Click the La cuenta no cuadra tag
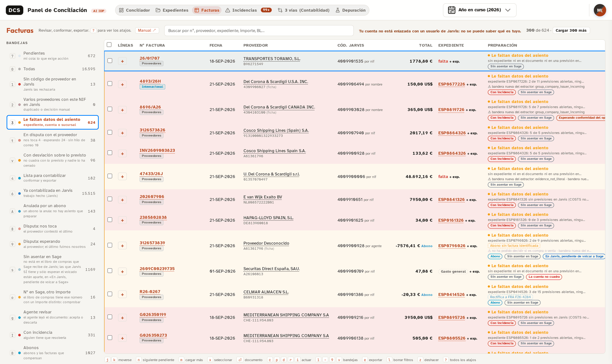Image resolution: width=612 pixels, height=364 pixels. [544, 277]
